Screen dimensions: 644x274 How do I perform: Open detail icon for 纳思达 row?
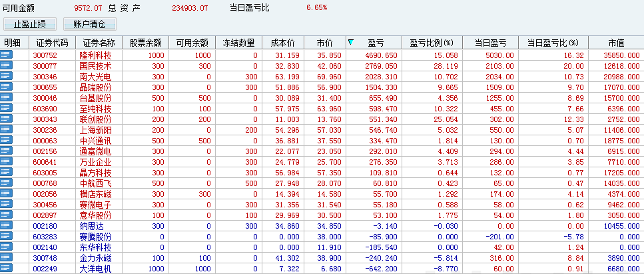point(7,225)
